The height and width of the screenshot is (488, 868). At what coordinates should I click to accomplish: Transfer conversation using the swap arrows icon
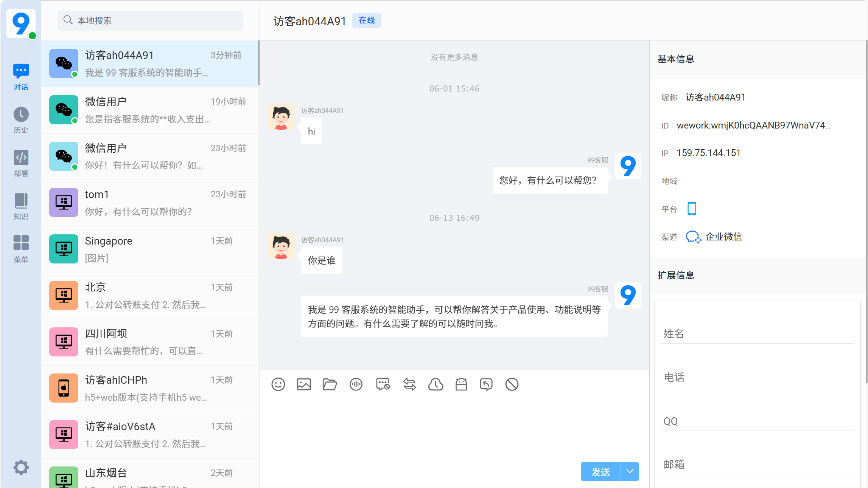pyautogui.click(x=409, y=384)
